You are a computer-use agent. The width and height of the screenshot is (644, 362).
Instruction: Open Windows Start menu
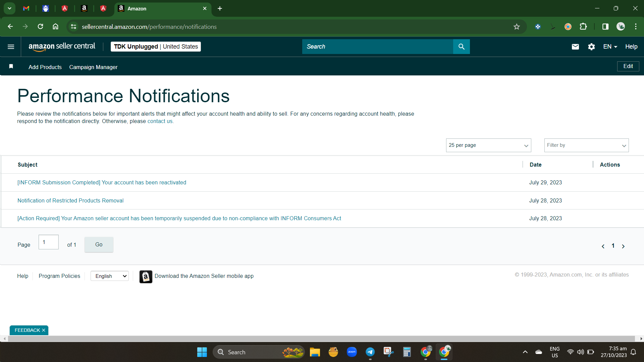202,352
